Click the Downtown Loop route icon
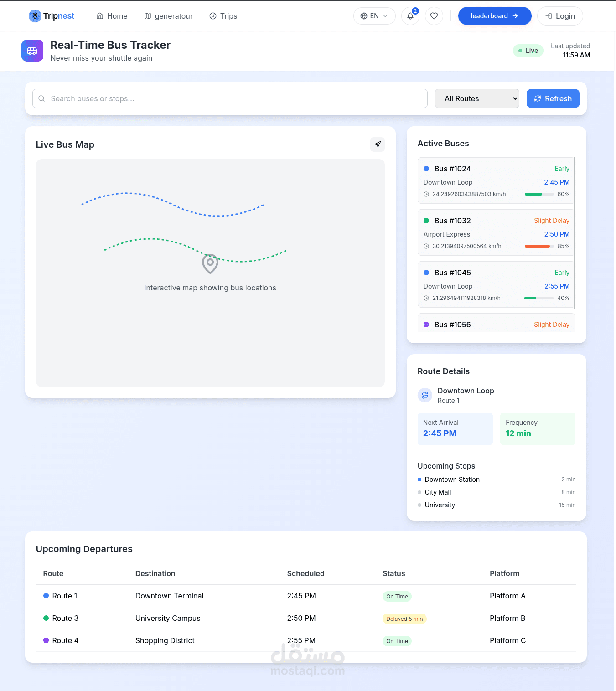Image resolution: width=616 pixels, height=691 pixels. pyautogui.click(x=425, y=395)
